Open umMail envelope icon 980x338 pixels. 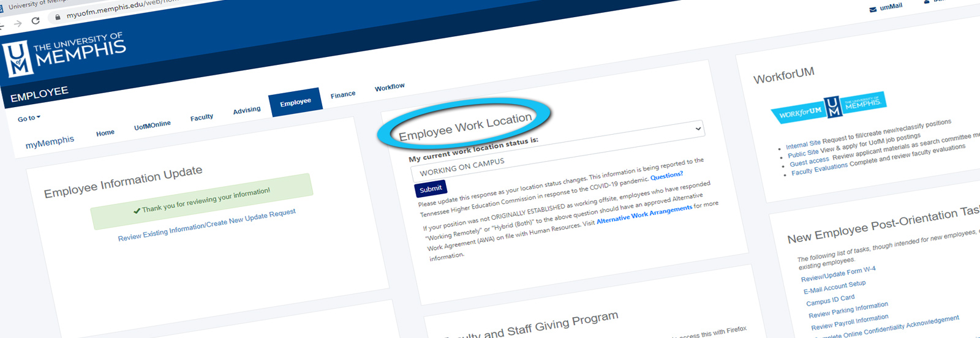873,9
